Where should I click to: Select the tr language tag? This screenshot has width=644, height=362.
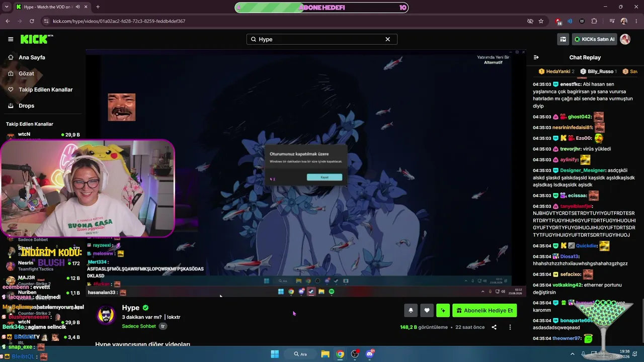163,326
